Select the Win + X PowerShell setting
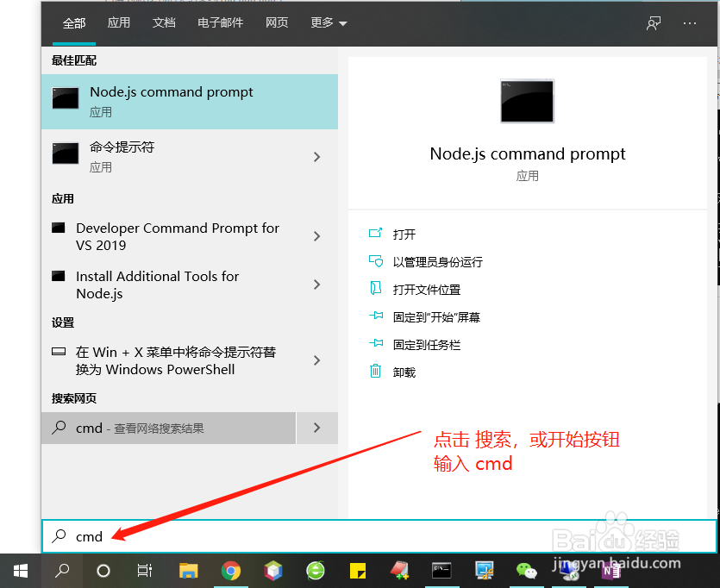This screenshot has width=720, height=588. 169,360
